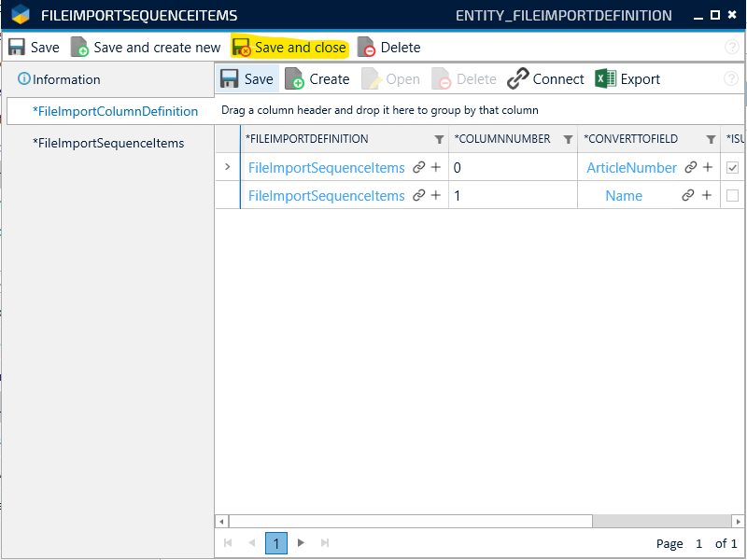Create a new record with the Create icon

click(x=294, y=79)
